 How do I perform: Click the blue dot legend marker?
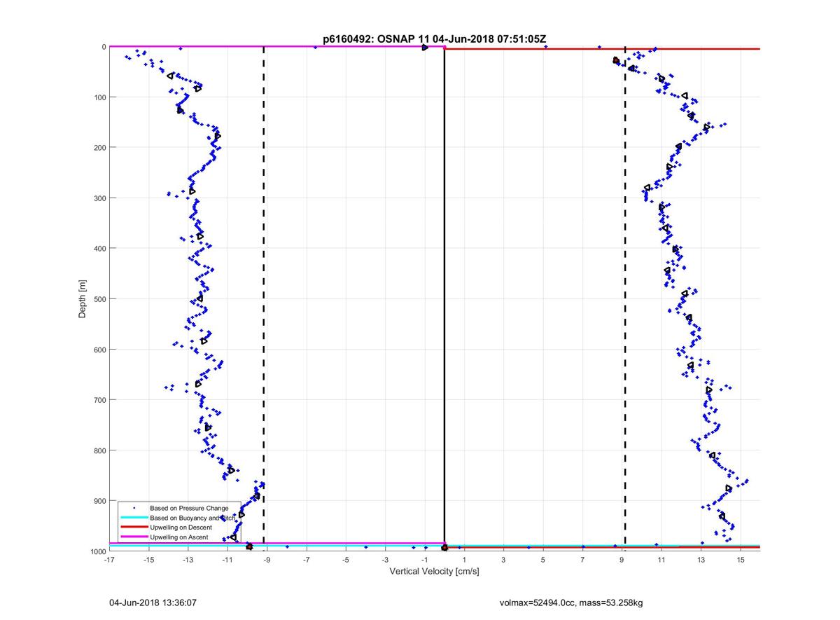tap(134, 508)
